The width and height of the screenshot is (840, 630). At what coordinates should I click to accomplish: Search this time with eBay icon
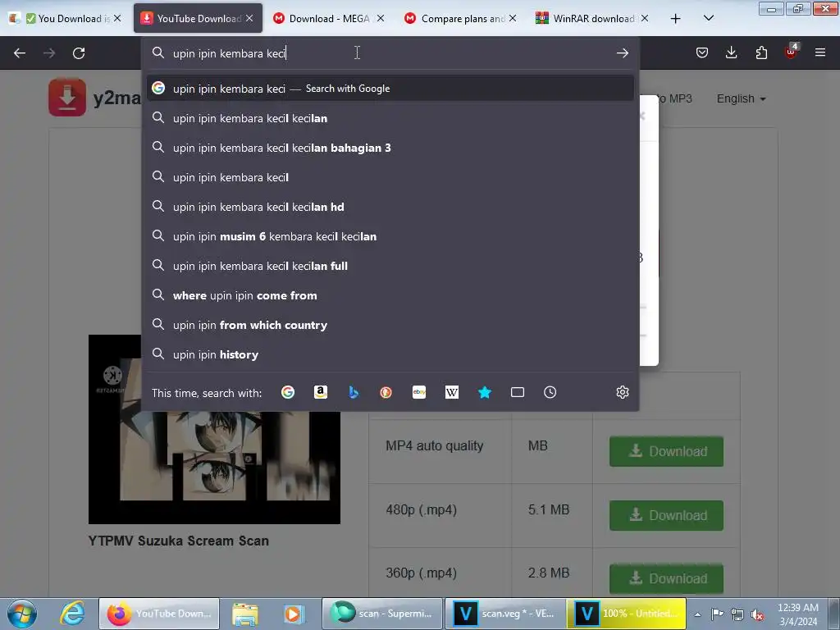click(419, 393)
